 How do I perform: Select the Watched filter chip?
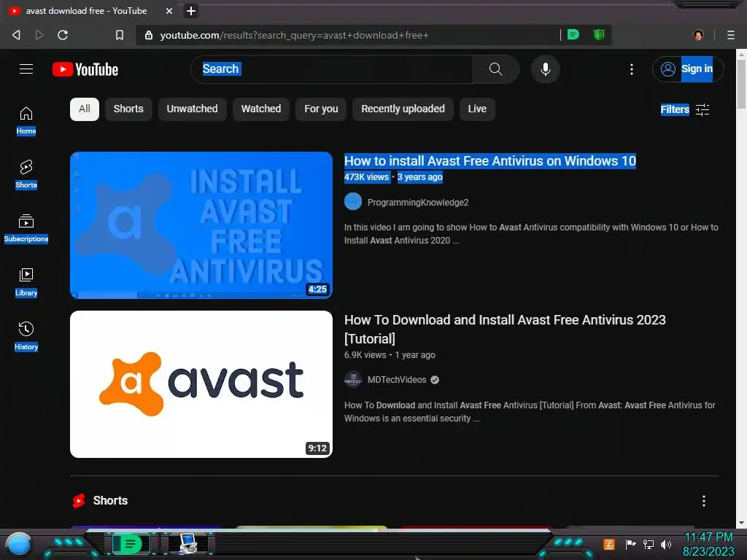[261, 109]
